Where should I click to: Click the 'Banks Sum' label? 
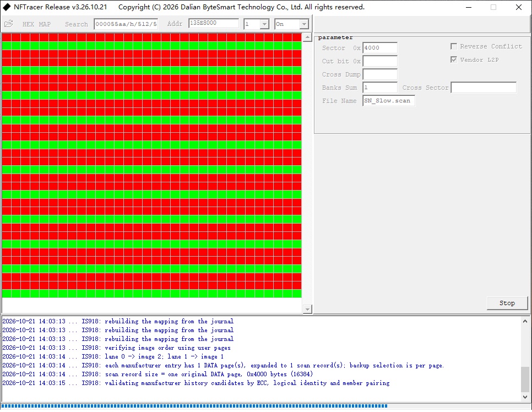(x=339, y=88)
